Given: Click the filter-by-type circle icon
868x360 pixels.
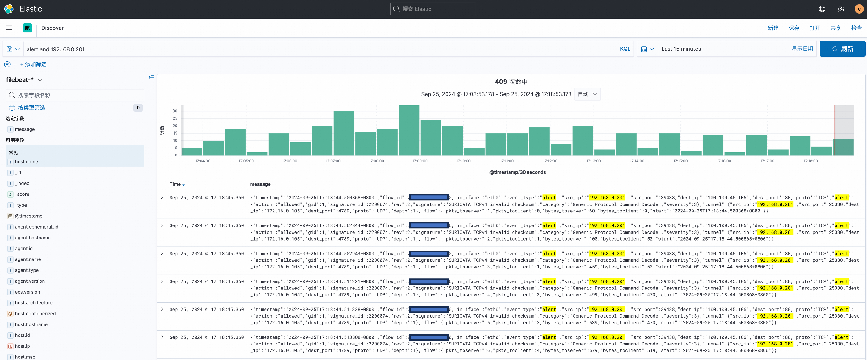Looking at the screenshot, I should (x=12, y=108).
